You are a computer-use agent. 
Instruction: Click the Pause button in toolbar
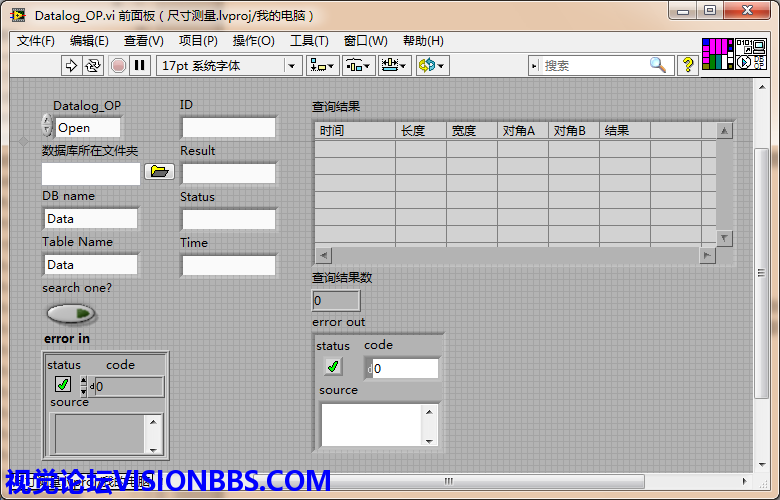(140, 65)
